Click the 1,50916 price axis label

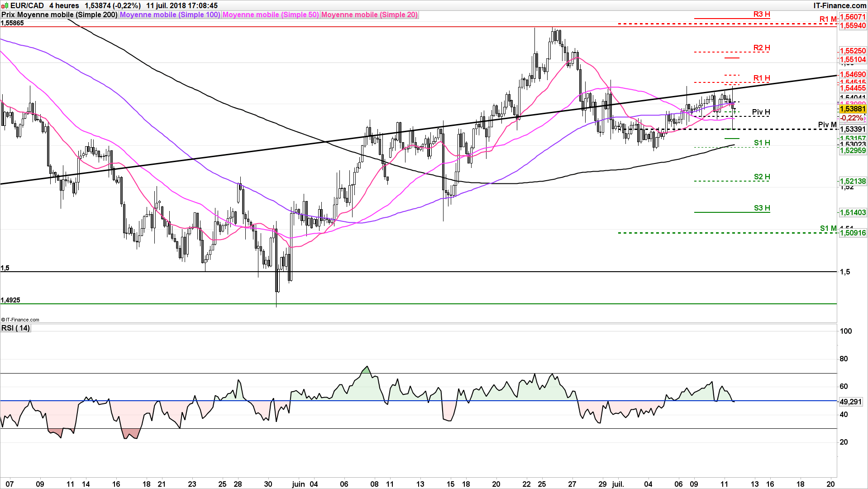pos(853,233)
